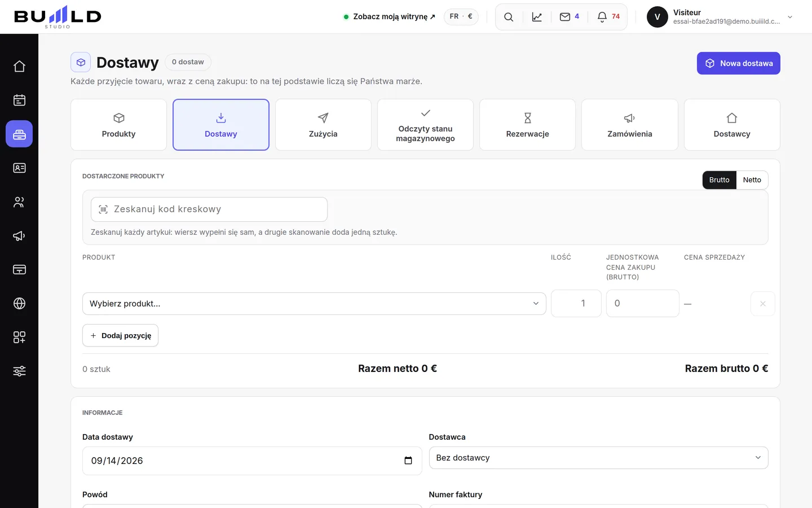Image resolution: width=812 pixels, height=508 pixels.
Task: Click the Numer faktury label
Action: pyautogui.click(x=456, y=494)
